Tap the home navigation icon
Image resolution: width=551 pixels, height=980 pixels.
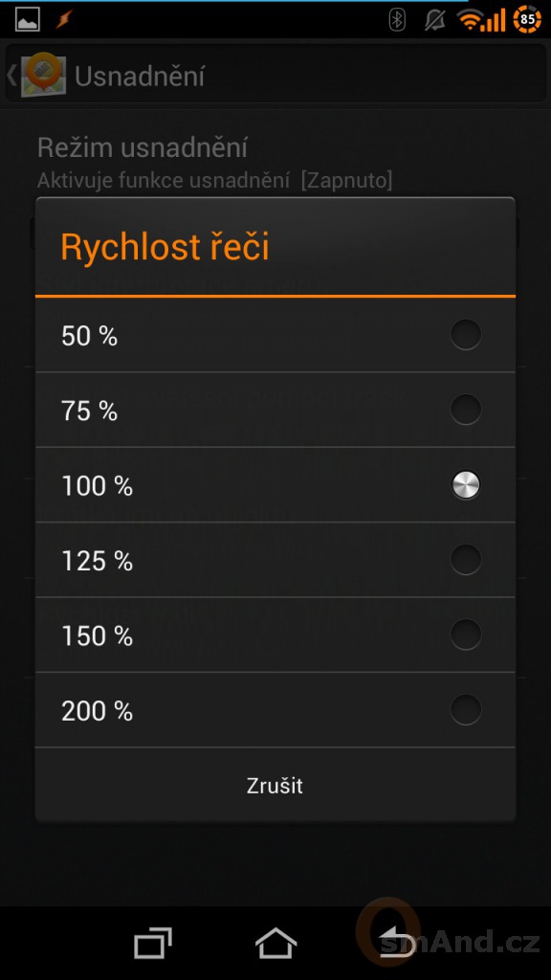(x=275, y=943)
